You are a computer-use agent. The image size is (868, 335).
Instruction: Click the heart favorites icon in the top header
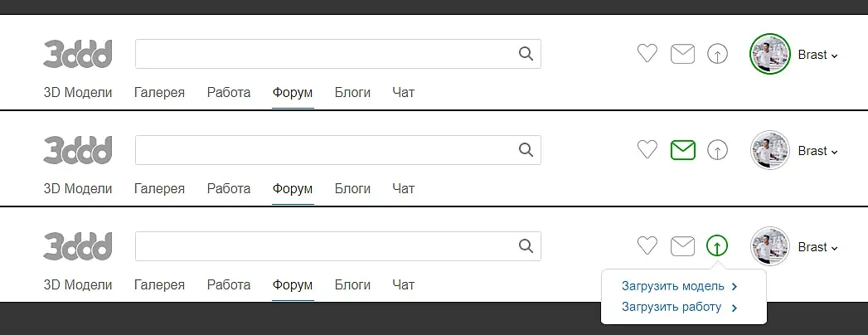click(x=647, y=54)
